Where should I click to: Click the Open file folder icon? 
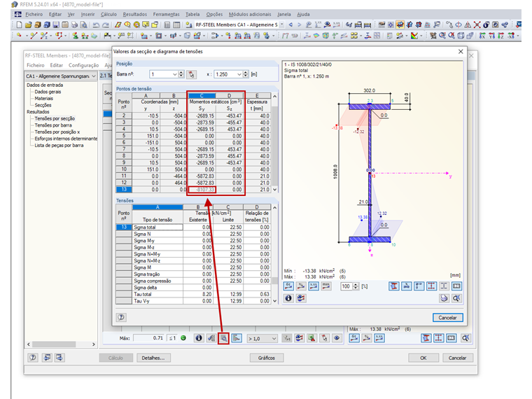pyautogui.click(x=28, y=24)
